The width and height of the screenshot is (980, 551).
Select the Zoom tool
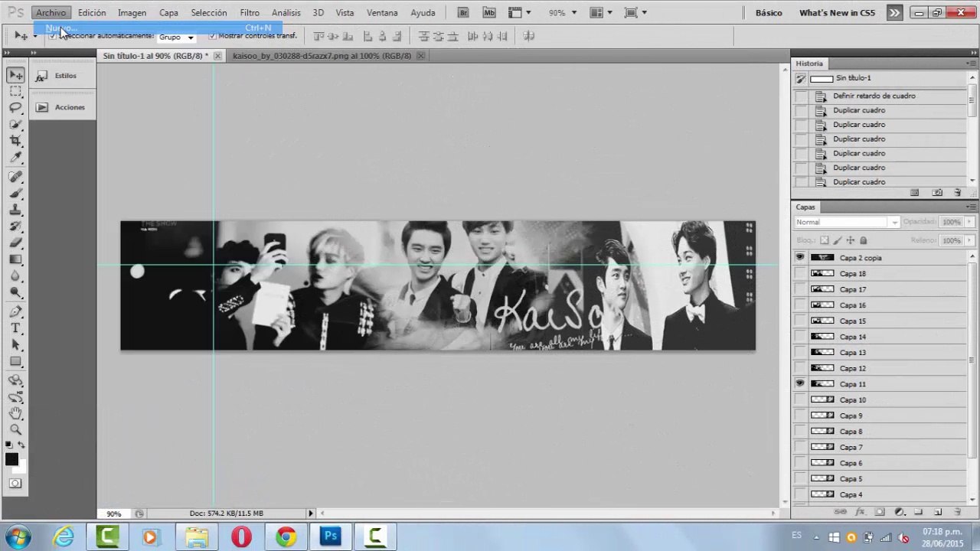(x=15, y=430)
